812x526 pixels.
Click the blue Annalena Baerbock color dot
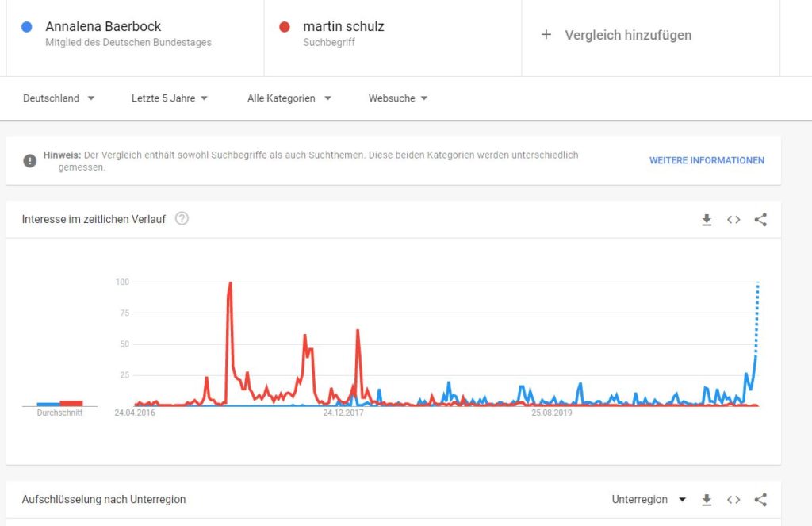click(x=26, y=27)
